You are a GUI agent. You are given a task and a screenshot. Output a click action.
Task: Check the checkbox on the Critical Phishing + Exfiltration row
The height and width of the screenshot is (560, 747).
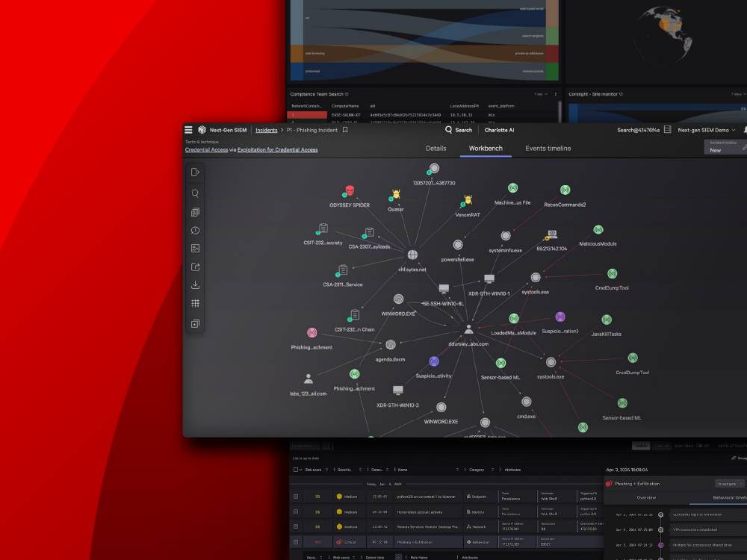pos(297,541)
